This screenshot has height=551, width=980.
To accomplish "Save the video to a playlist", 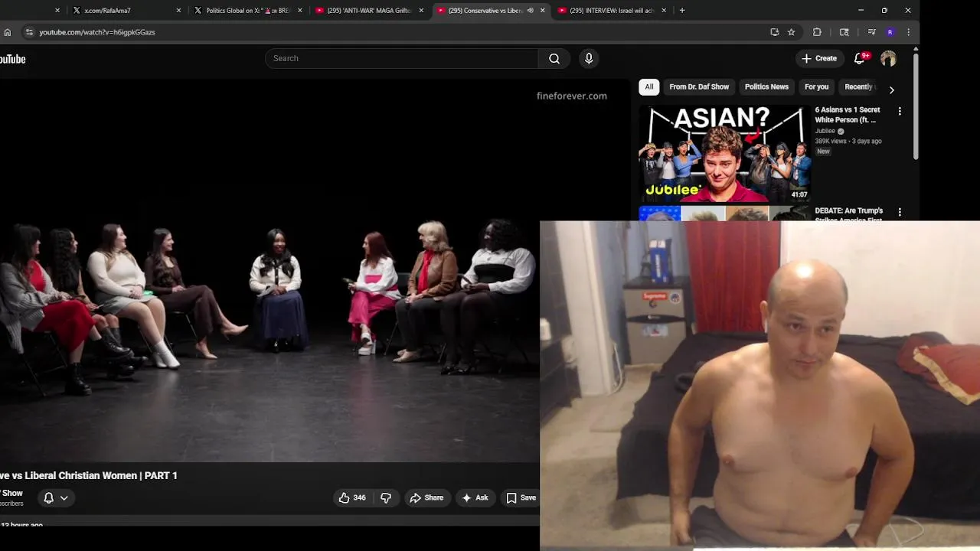I will click(521, 497).
